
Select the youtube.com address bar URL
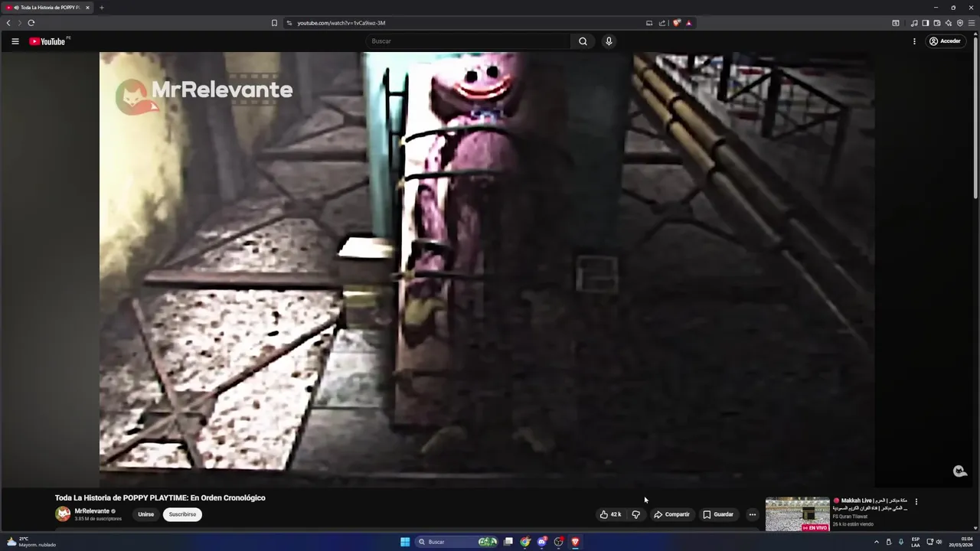tap(341, 23)
